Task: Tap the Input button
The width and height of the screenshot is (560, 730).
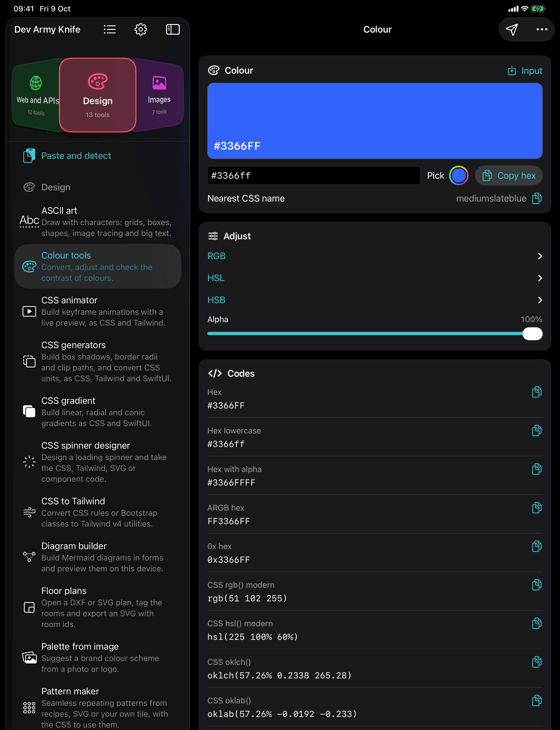Action: pos(525,71)
